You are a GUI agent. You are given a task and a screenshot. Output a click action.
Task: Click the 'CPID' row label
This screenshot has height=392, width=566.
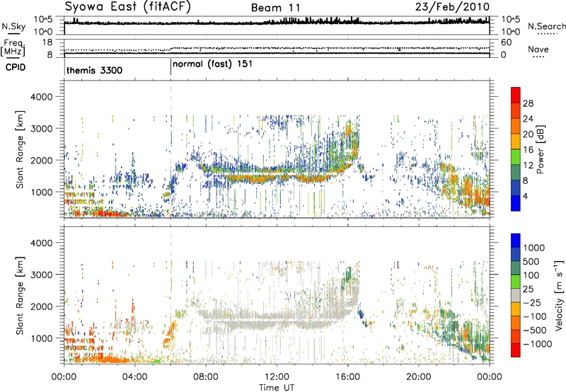click(x=16, y=67)
